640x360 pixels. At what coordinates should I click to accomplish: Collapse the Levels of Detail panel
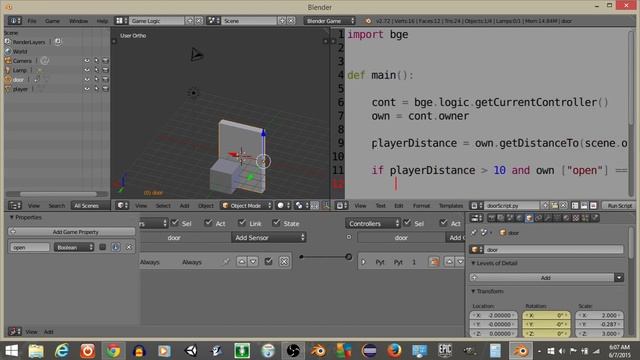[473, 263]
